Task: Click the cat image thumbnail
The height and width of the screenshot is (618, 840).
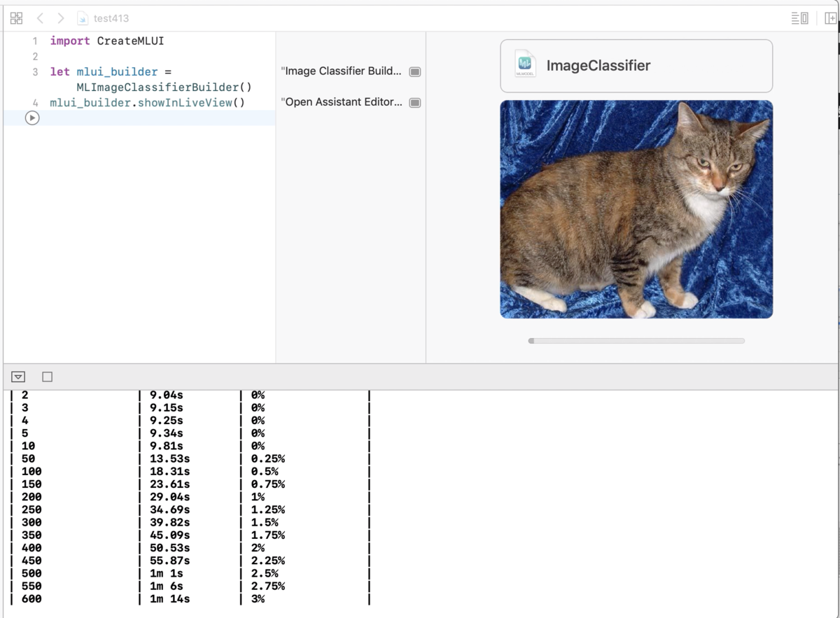Action: click(636, 209)
